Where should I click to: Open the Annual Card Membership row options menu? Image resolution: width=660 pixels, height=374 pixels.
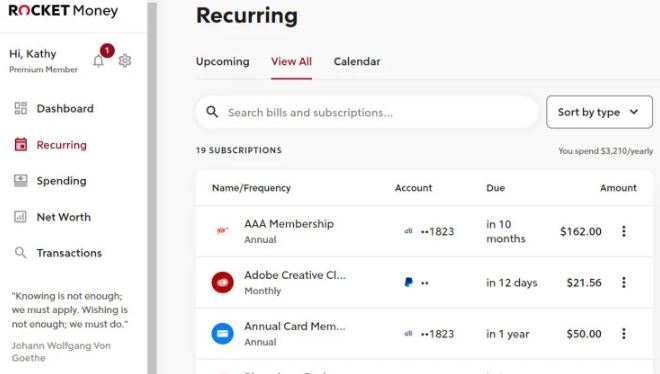pos(624,334)
